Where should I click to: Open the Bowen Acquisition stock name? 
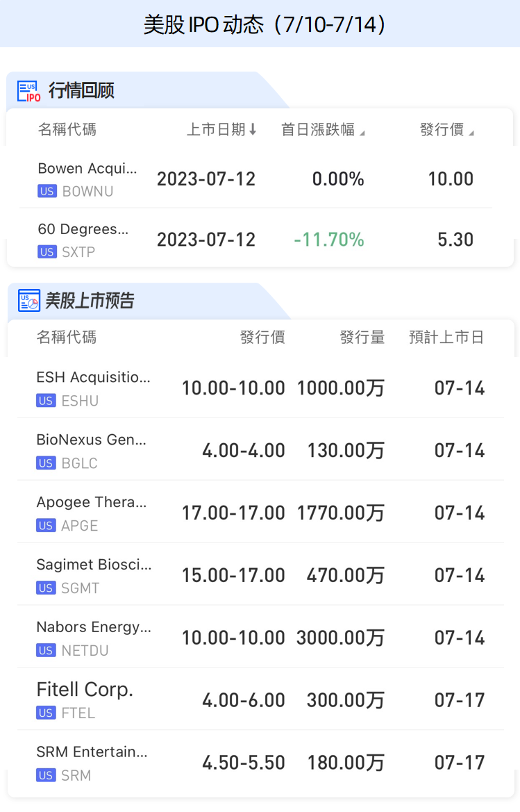(x=87, y=169)
